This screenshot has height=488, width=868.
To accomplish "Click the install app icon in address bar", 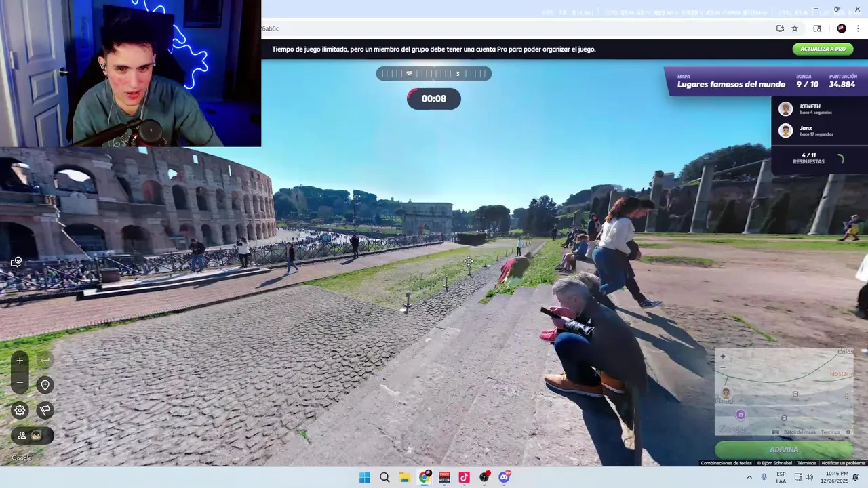I will [x=780, y=28].
